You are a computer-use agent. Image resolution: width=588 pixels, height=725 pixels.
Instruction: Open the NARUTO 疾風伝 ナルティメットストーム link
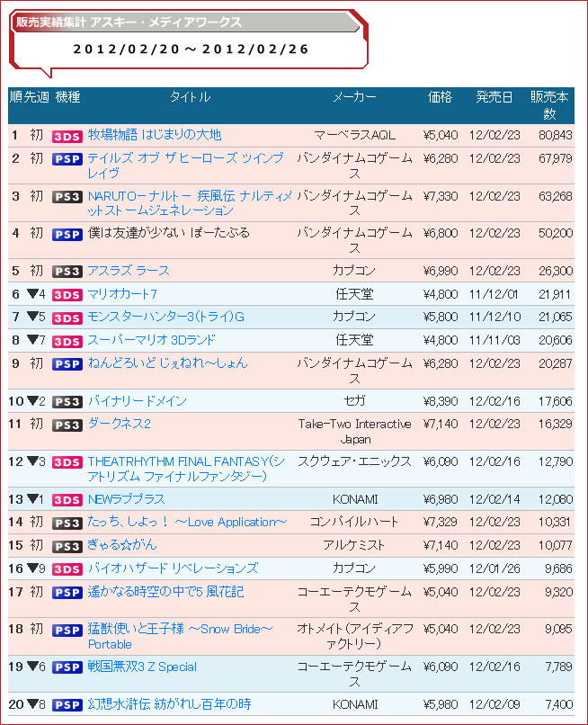coord(190,203)
